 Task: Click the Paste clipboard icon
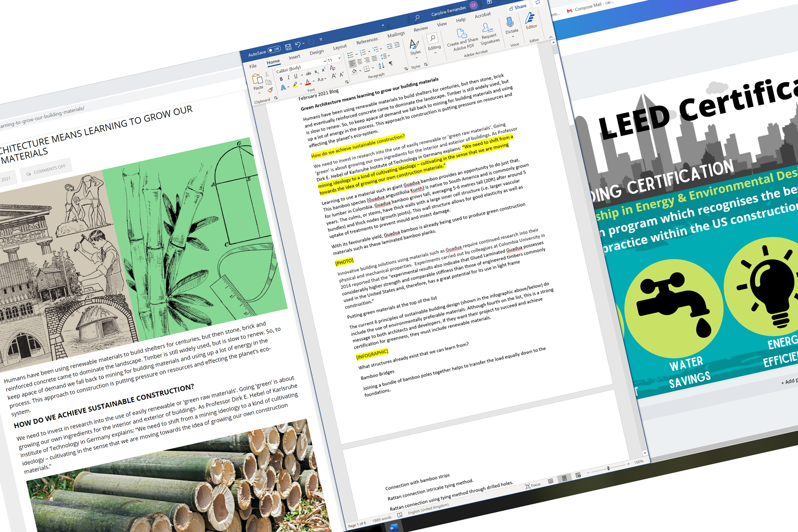tap(257, 79)
